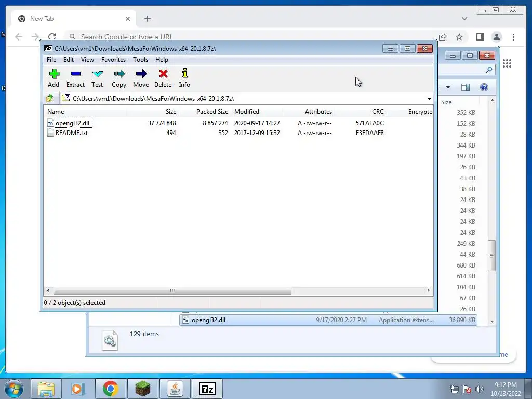The width and height of the screenshot is (532, 399).
Task: Open the Info toolbar button
Action: tap(184, 78)
